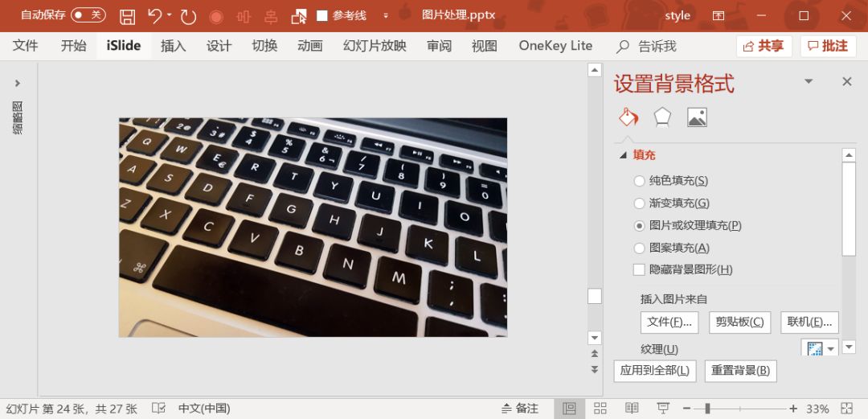The image size is (868, 419).
Task: Click the Save icon in title bar
Action: 127,16
